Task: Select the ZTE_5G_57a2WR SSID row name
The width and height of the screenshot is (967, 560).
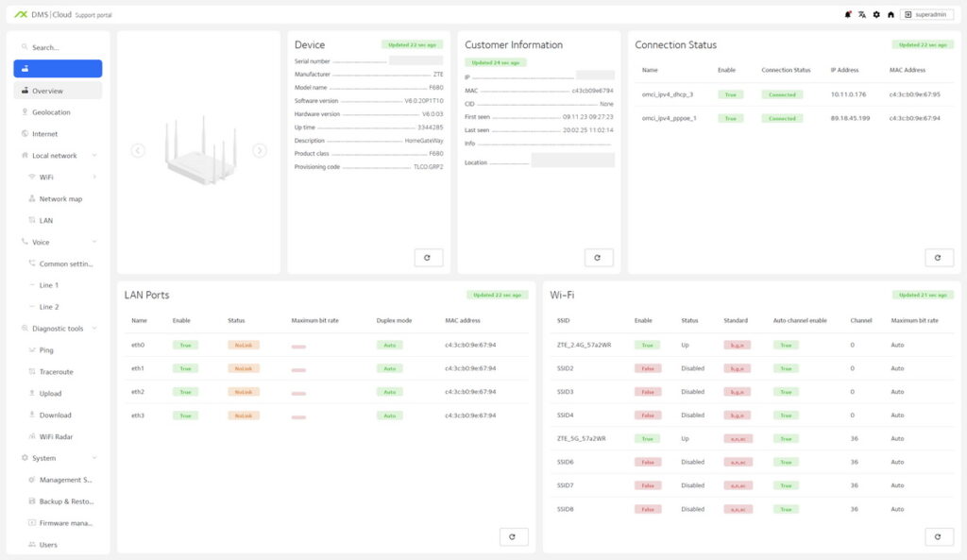Action: click(x=581, y=438)
